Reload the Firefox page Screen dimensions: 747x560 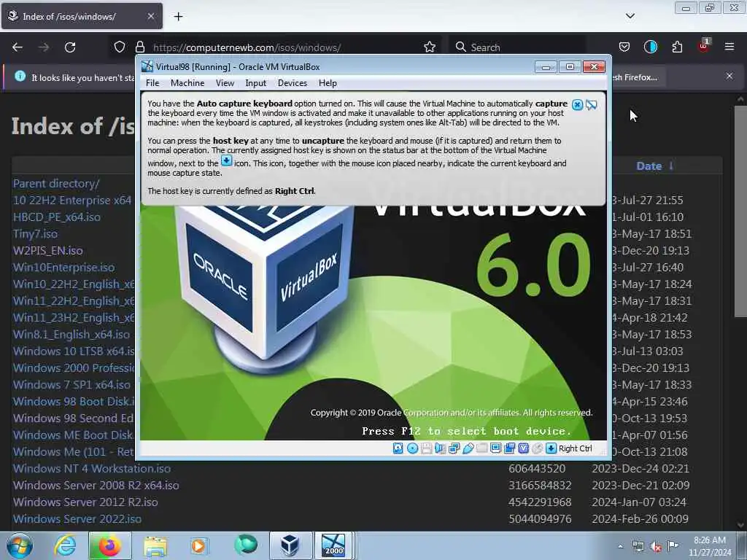70,47
